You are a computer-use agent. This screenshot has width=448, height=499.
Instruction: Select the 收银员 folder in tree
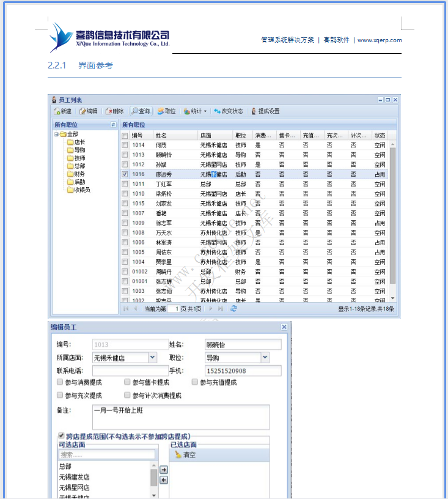79,190
